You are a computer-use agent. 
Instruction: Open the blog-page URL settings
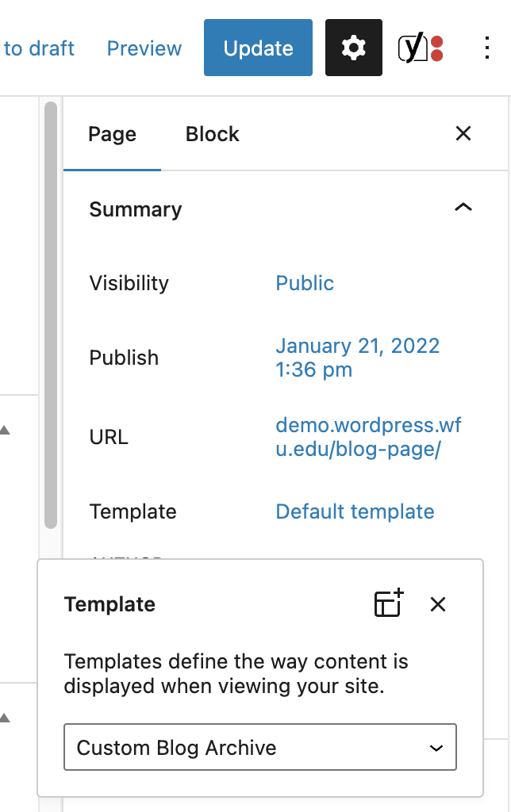click(368, 437)
